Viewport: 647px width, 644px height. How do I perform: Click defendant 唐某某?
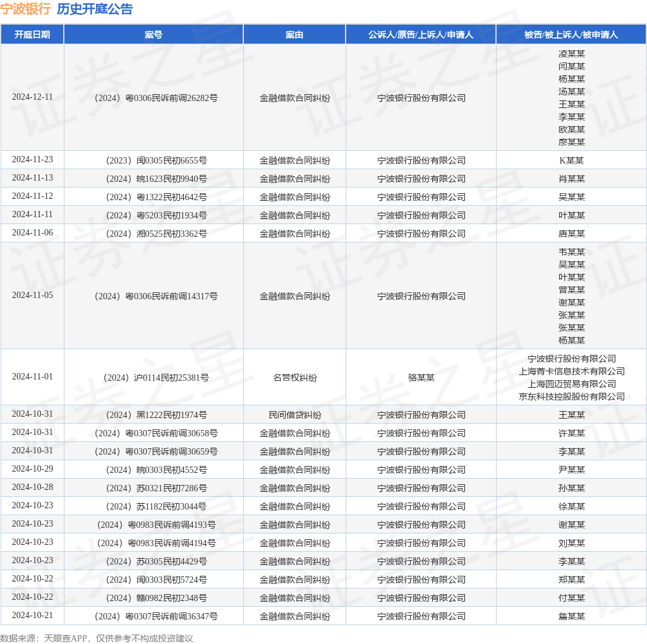coord(571,234)
